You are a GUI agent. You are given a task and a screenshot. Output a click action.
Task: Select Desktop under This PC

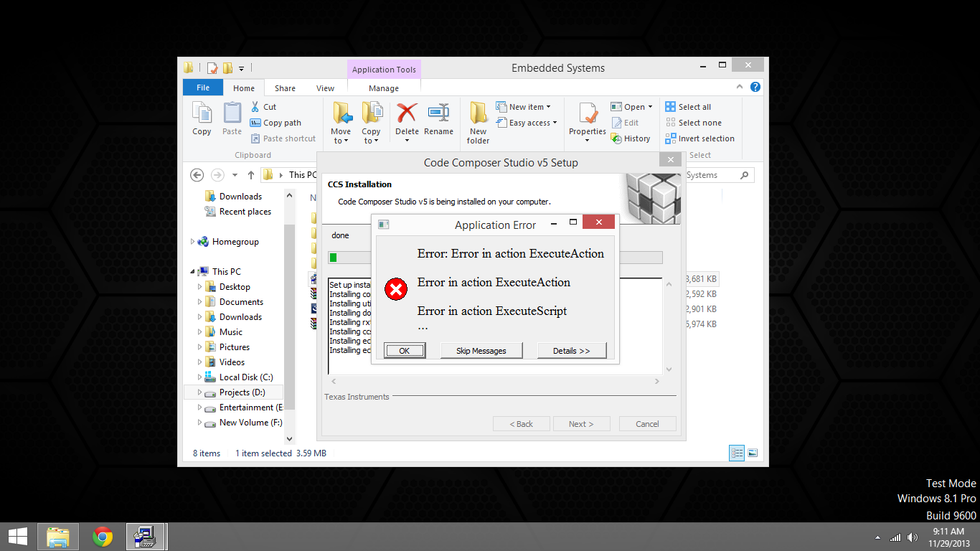(227, 287)
